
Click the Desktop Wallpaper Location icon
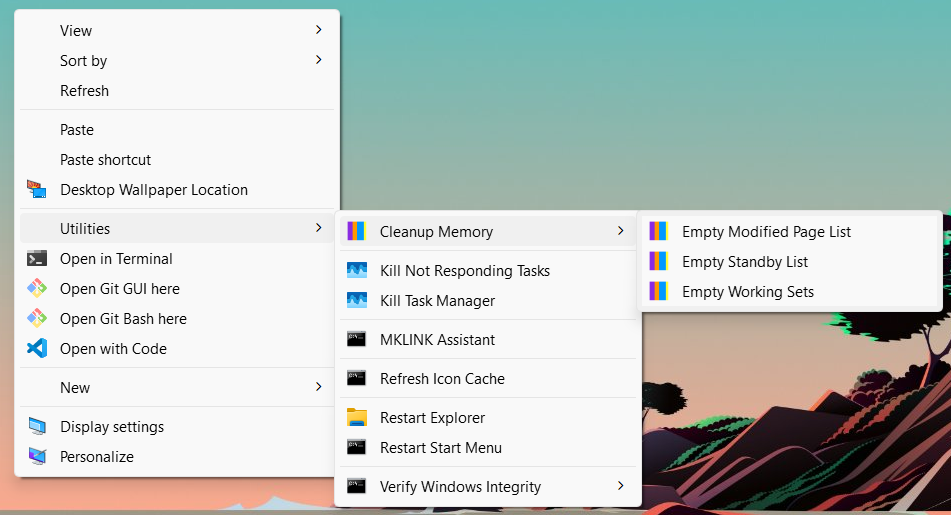point(37,190)
